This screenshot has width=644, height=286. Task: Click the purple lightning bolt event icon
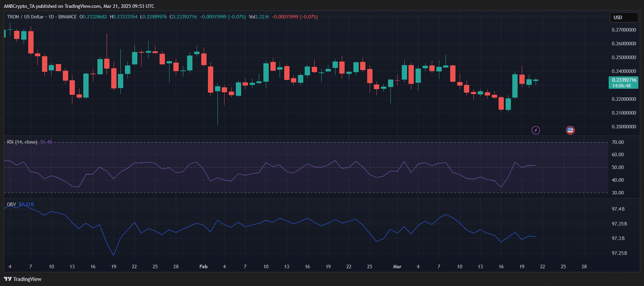click(535, 130)
